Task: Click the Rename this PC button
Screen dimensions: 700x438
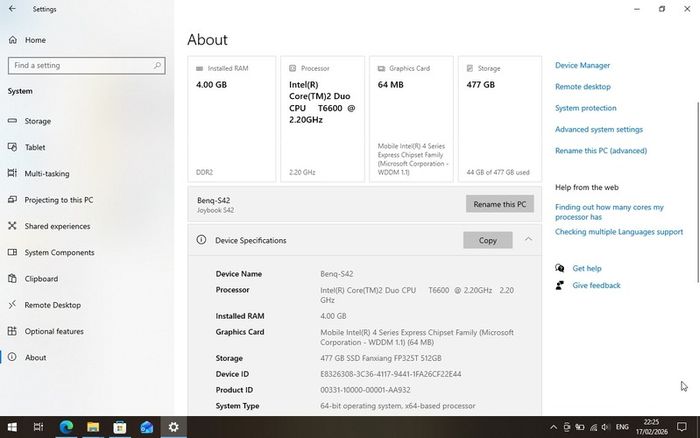Action: coord(500,204)
